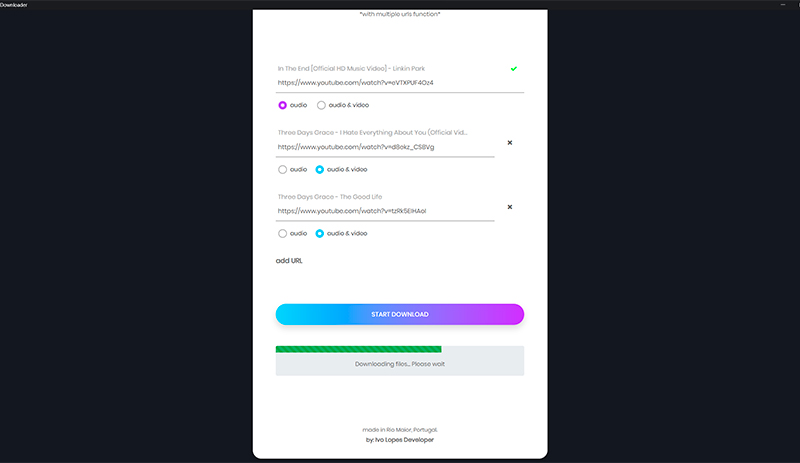Click 'by: Ivo Lopes Developer' credit text

(399, 440)
